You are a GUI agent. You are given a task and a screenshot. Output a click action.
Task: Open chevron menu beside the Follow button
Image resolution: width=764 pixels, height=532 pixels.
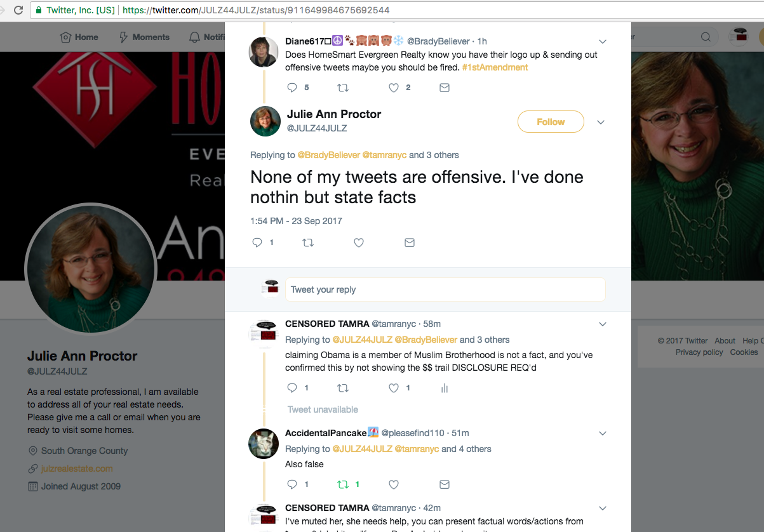tap(601, 122)
